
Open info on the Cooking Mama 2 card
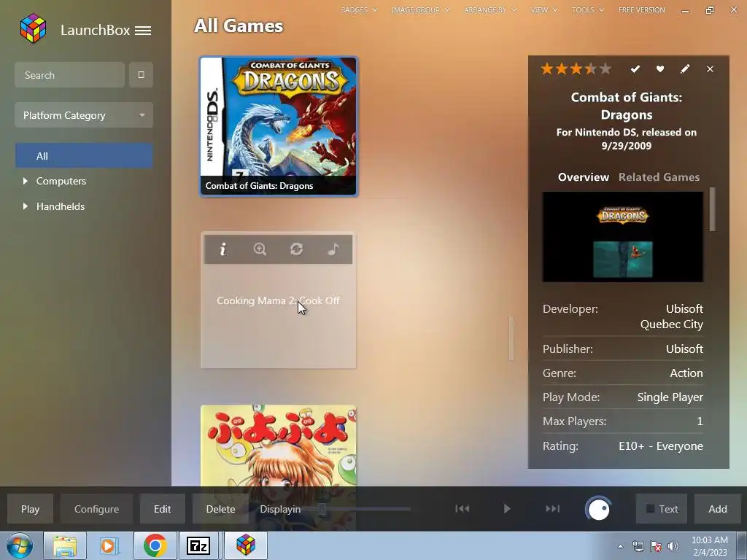click(222, 249)
